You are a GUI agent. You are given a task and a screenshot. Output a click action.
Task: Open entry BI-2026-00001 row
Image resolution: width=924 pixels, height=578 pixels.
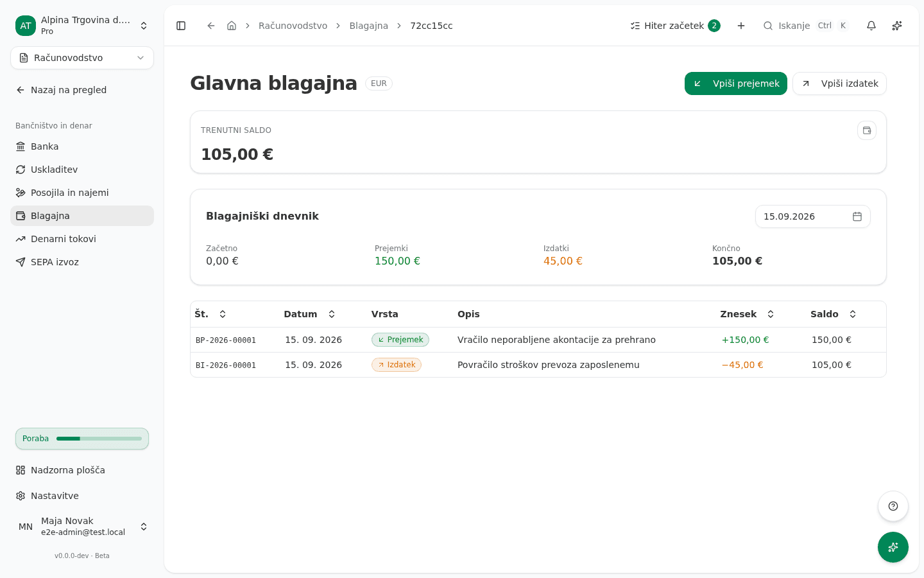point(538,365)
